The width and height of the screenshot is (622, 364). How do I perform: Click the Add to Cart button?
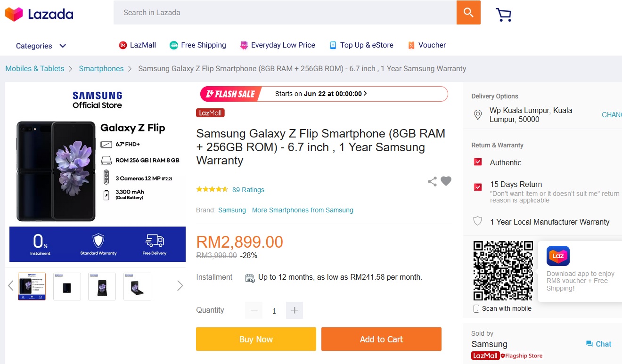pos(381,339)
